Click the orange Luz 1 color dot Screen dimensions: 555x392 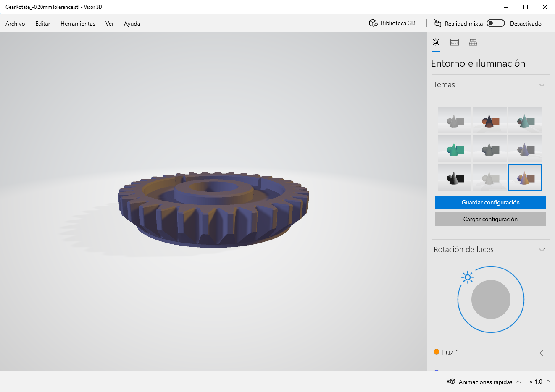pyautogui.click(x=436, y=352)
